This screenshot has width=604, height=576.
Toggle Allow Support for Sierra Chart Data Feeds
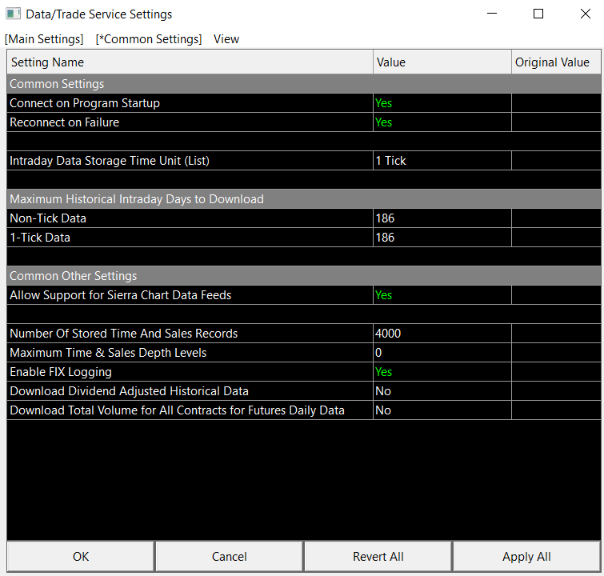pos(442,295)
